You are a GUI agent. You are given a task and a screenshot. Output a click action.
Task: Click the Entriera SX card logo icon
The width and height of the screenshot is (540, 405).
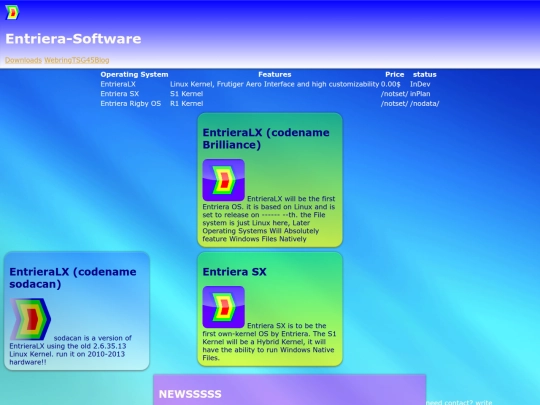(224, 307)
